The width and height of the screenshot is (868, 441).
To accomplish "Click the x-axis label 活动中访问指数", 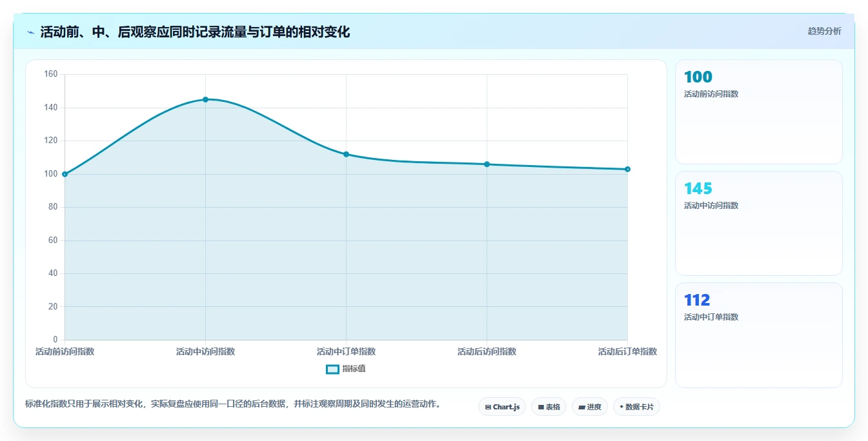I will 205,351.
